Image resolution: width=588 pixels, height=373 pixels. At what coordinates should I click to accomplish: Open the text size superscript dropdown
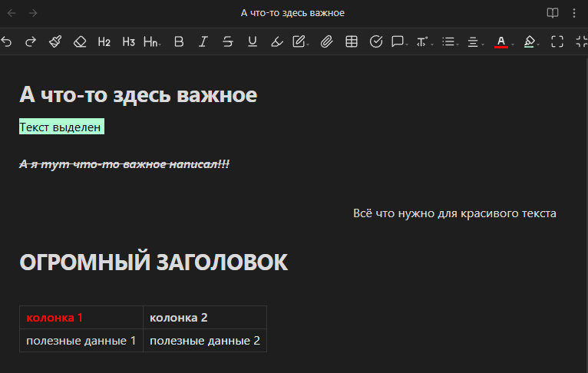coord(424,41)
